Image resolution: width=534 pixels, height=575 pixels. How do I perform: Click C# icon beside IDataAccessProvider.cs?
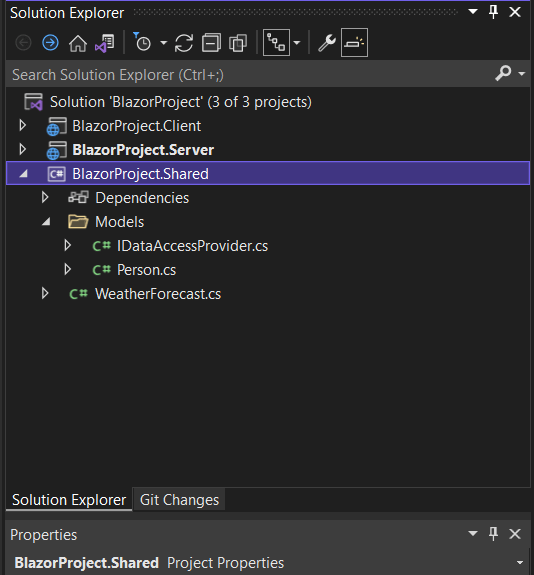point(101,246)
